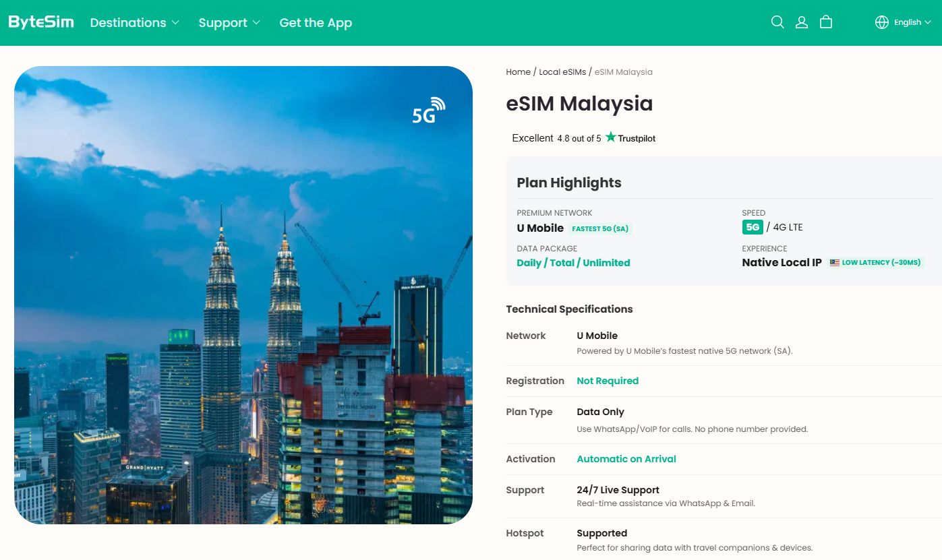Image resolution: width=942 pixels, height=560 pixels.
Task: Click the Technical Specifications heading
Action: (x=570, y=309)
